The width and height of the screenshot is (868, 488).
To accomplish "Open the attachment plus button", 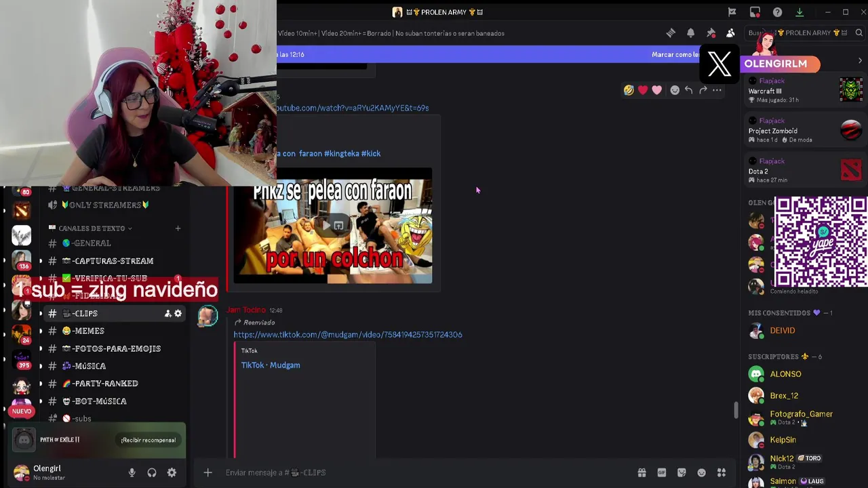I will 208,472.
